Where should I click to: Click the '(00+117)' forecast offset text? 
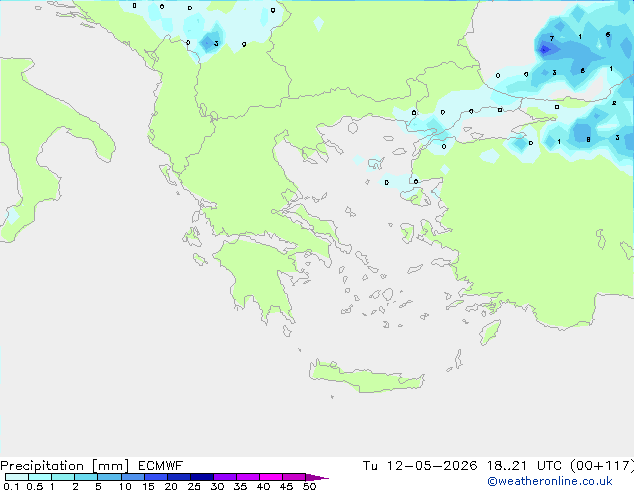pos(602,466)
